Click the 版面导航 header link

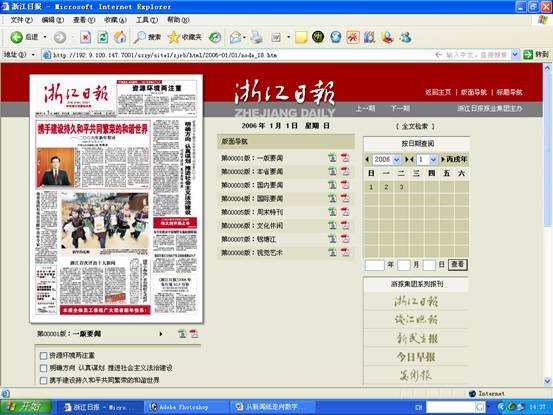(x=474, y=92)
